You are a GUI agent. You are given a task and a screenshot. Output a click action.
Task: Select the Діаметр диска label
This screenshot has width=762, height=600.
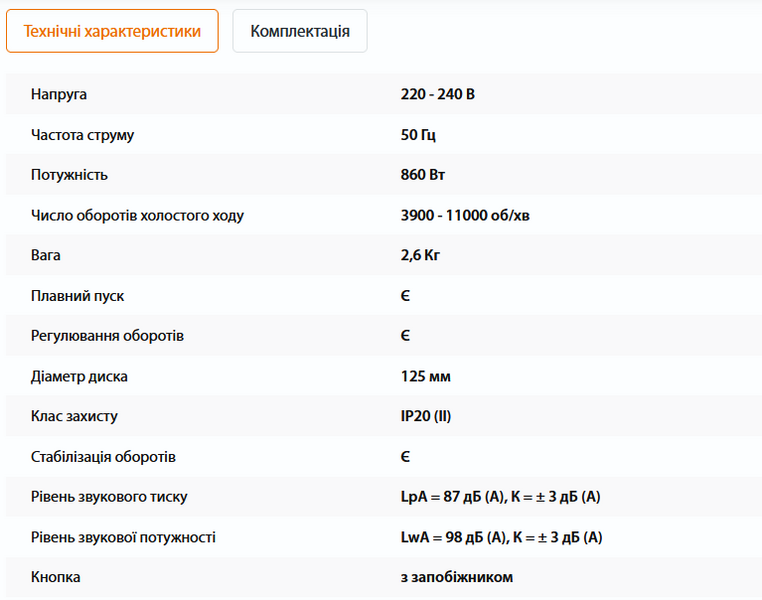coord(79,377)
